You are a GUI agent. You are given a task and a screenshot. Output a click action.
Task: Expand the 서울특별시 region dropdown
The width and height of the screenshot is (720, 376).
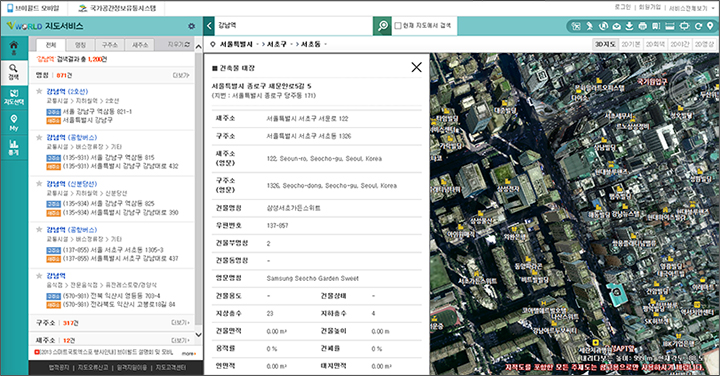coord(259,44)
